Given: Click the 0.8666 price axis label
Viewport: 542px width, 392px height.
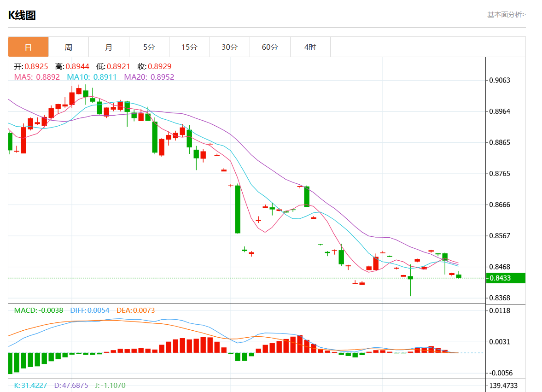Looking at the screenshot, I should [500, 205].
